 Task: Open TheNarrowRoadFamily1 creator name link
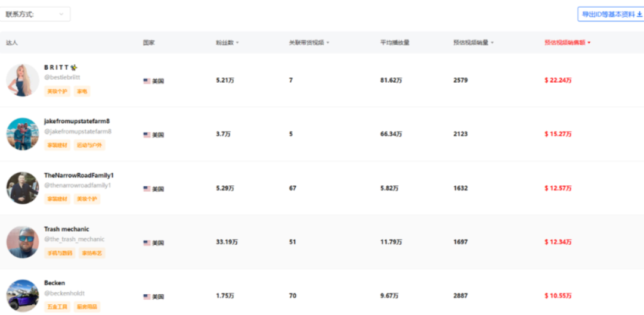[x=79, y=175]
